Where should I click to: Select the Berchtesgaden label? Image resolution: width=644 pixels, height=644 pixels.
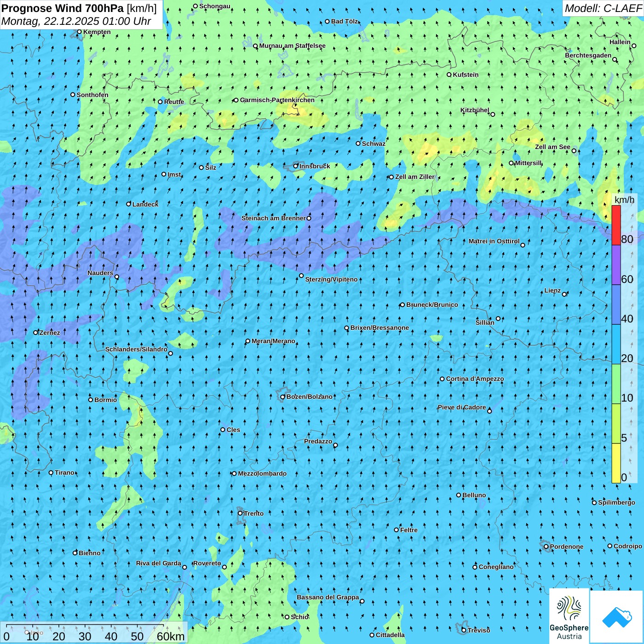588,56
